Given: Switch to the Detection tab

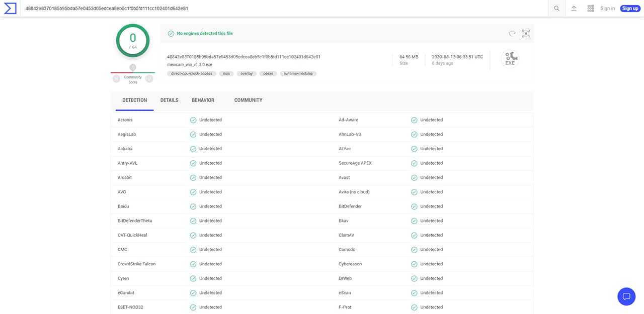Looking at the screenshot, I should 135,100.
